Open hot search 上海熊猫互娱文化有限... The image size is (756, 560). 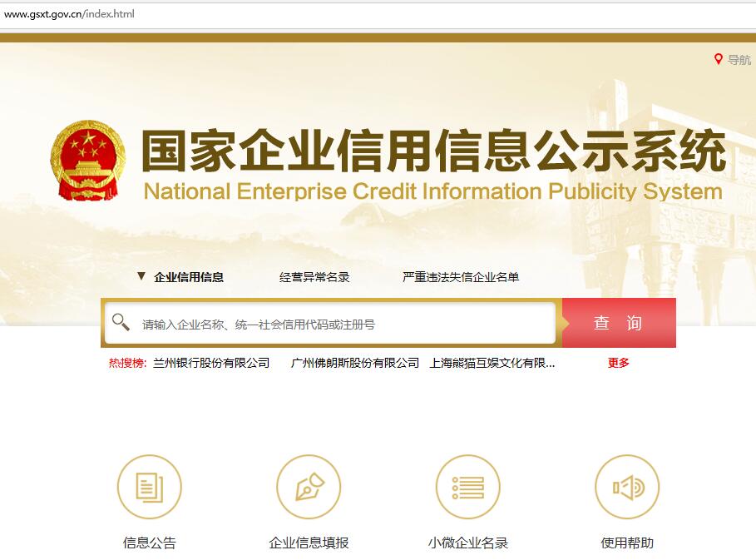point(492,363)
